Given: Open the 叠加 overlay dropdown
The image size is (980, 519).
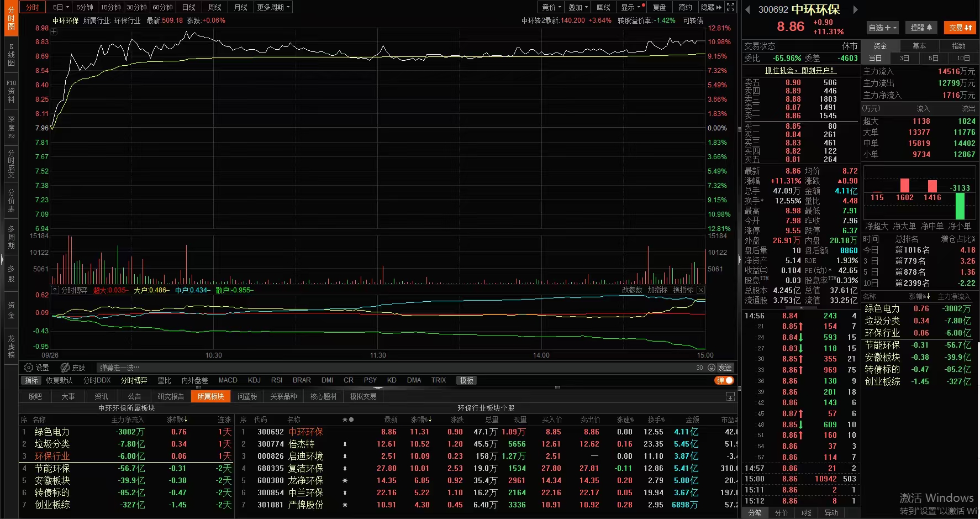Looking at the screenshot, I should click(x=578, y=7).
